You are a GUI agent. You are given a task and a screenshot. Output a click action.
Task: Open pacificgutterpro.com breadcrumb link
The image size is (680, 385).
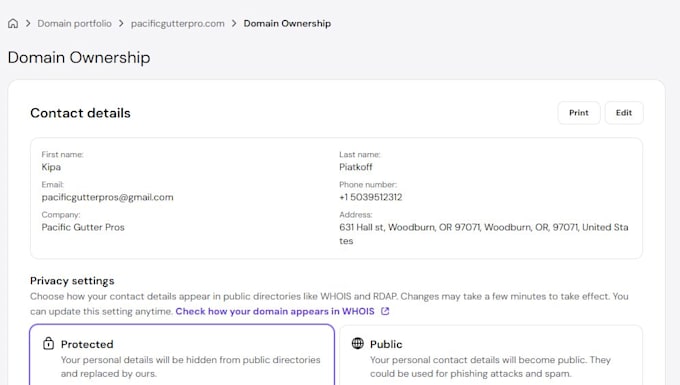click(178, 23)
